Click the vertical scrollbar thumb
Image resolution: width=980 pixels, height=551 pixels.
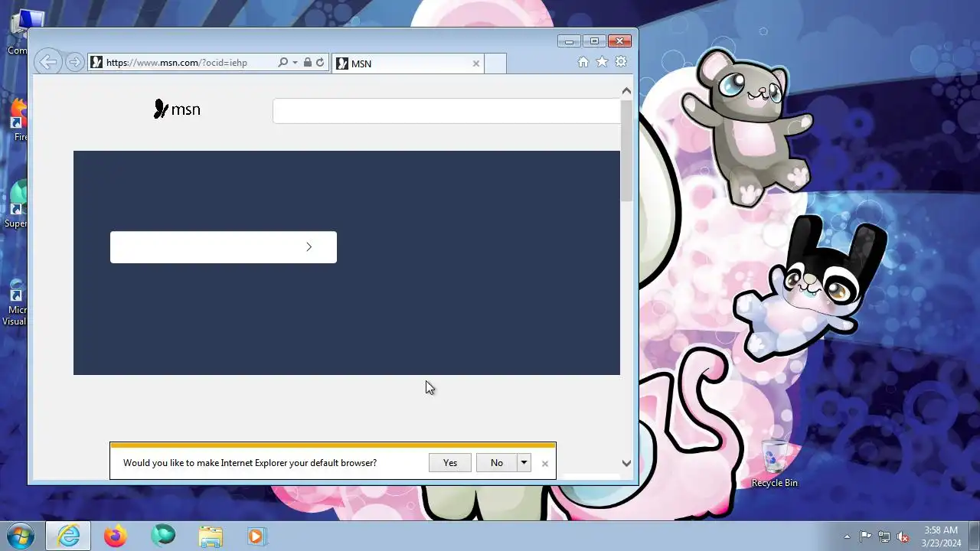point(626,150)
